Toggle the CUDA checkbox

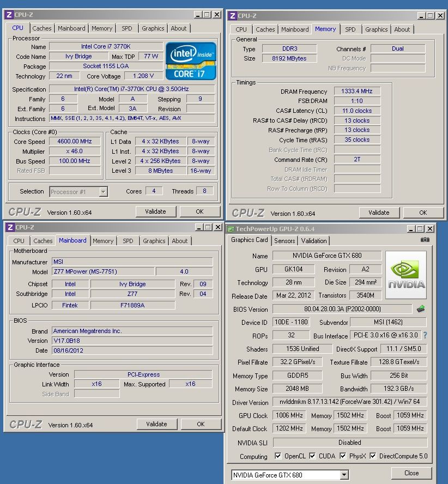tap(311, 456)
